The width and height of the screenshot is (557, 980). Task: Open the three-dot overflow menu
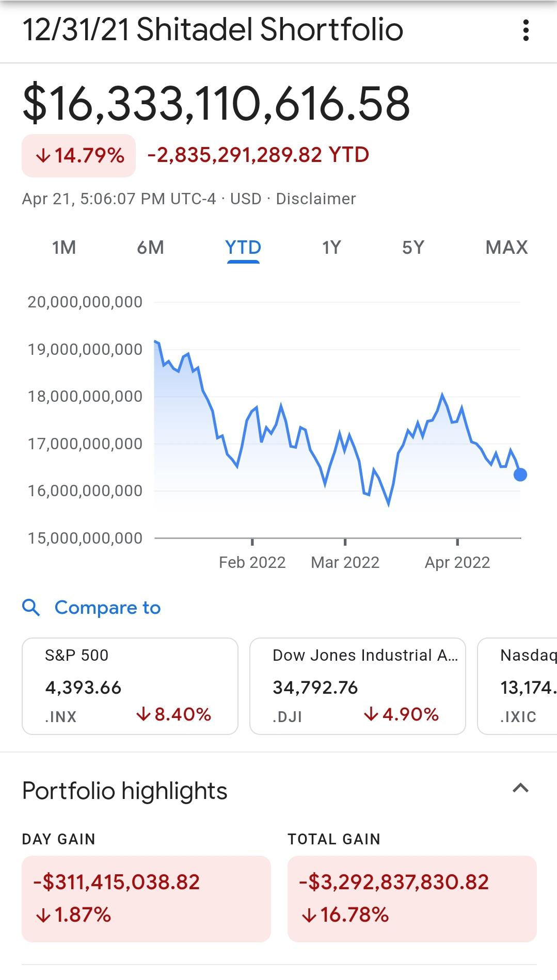[526, 30]
